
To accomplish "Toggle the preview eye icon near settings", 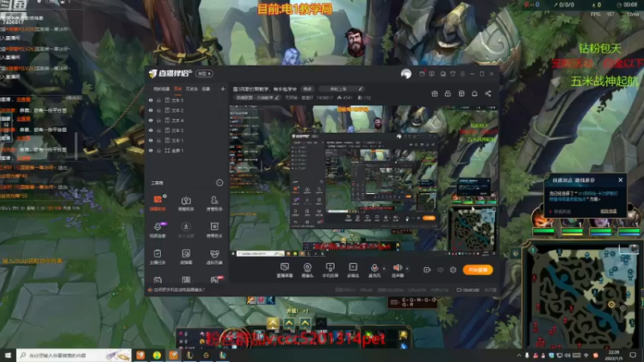I will [440, 270].
